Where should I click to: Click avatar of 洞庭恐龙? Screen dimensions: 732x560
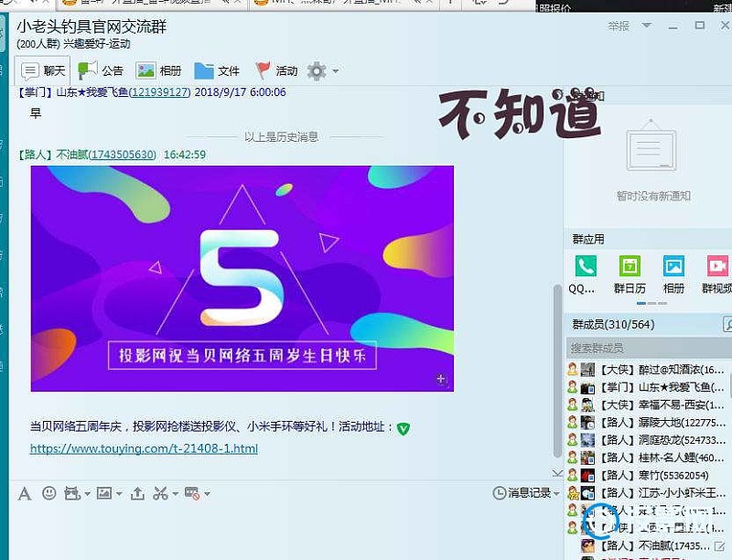(587, 440)
